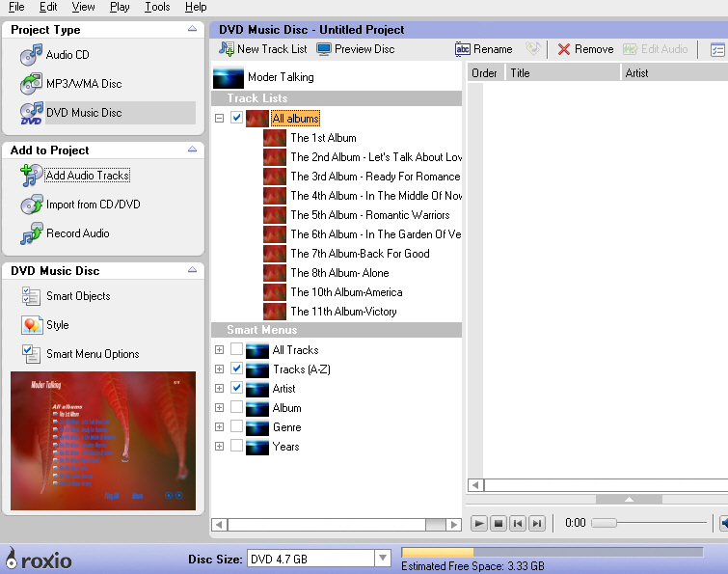This screenshot has height=574, width=728.
Task: Open the Disc Size dropdown
Action: (383, 559)
